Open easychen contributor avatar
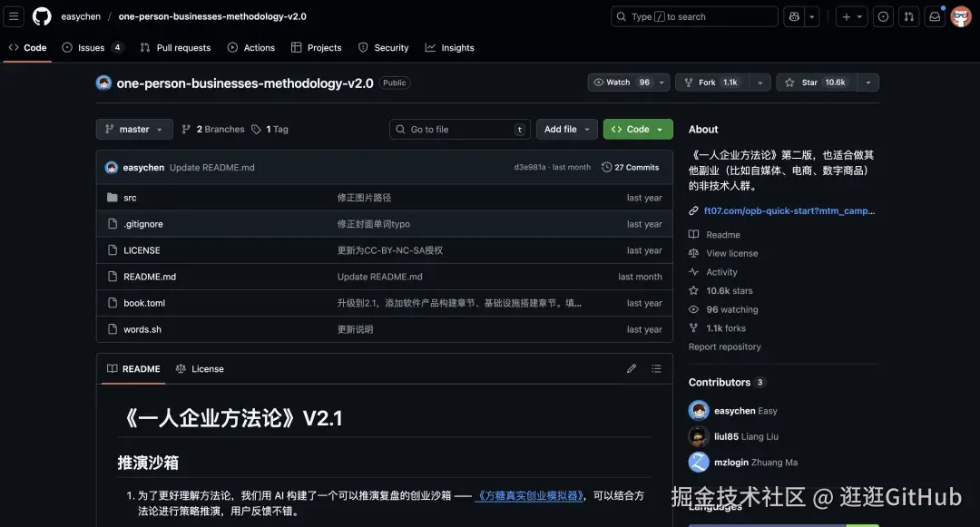The width and height of the screenshot is (980, 527). tap(699, 411)
